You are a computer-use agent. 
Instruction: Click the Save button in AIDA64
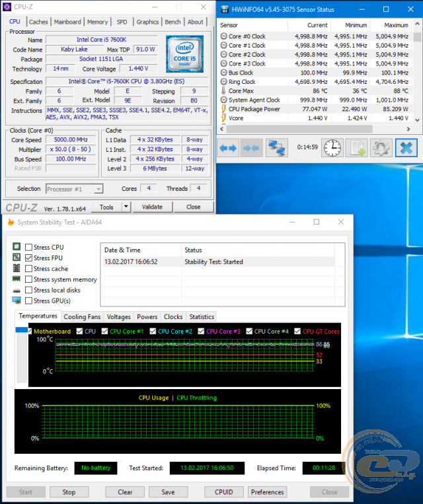[169, 492]
